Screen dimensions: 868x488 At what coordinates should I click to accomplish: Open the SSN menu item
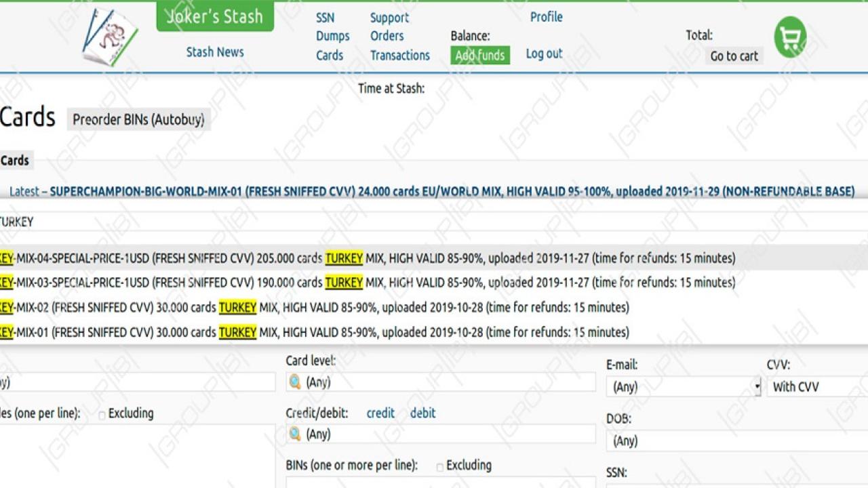[325, 18]
